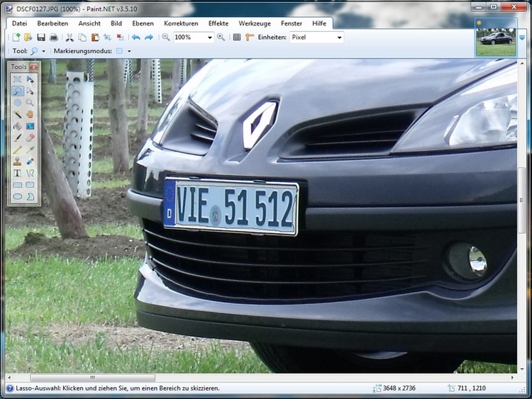
Task: Click the Copy toolbar icon
Action: 82,38
